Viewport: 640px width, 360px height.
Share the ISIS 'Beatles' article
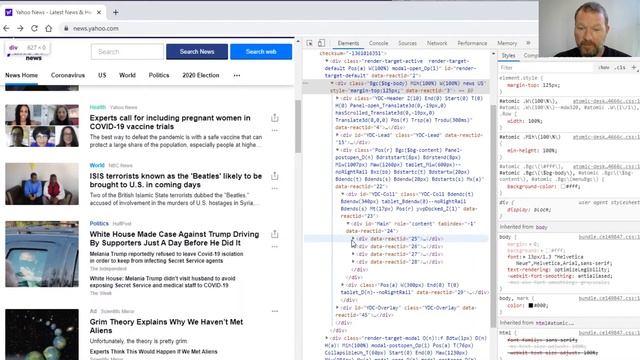275,176
